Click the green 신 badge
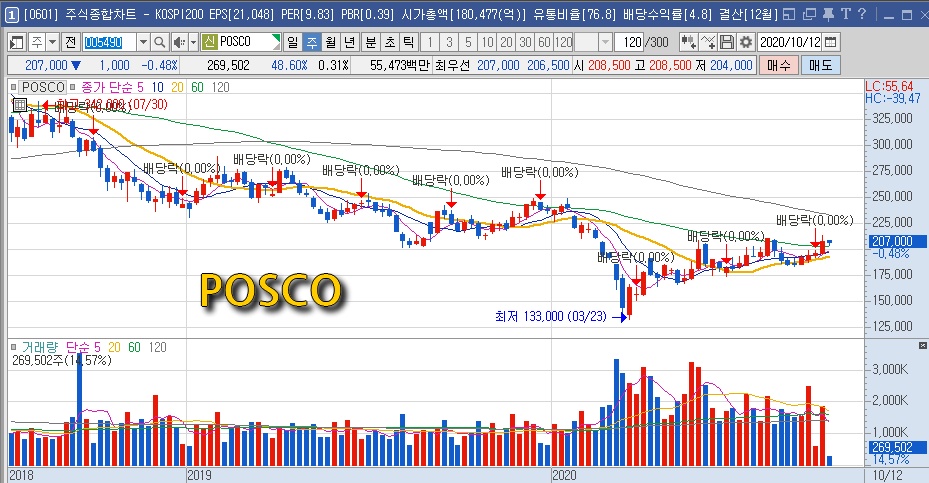Image resolution: width=929 pixels, height=483 pixels. tap(209, 42)
